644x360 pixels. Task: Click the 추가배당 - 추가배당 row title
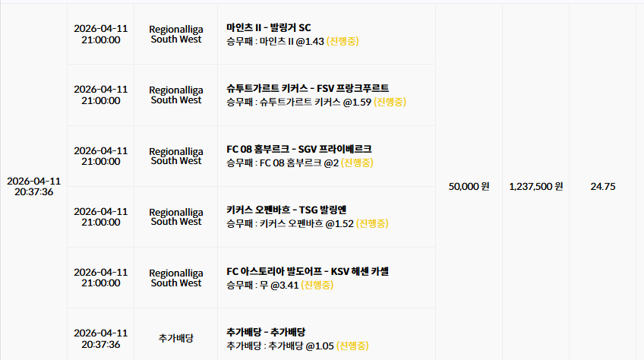coord(266,332)
